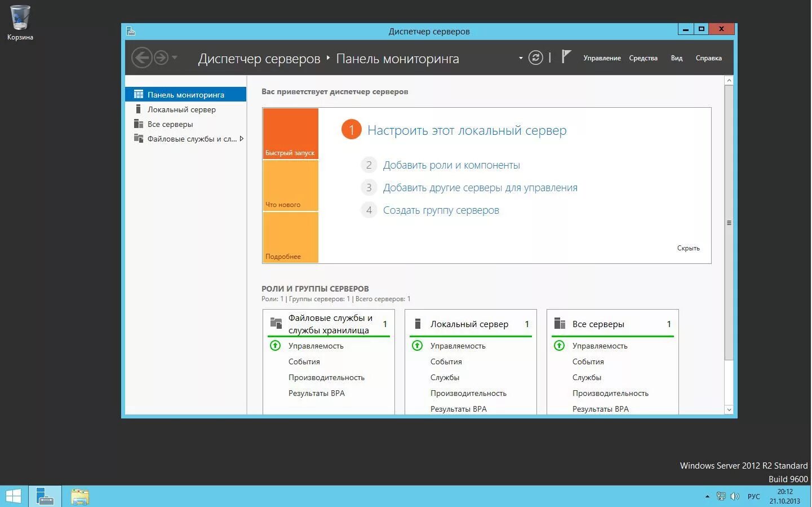Image resolution: width=812 pixels, height=507 pixels.
Task: Open Службы in Локальный сервер tile
Action: pos(445,377)
